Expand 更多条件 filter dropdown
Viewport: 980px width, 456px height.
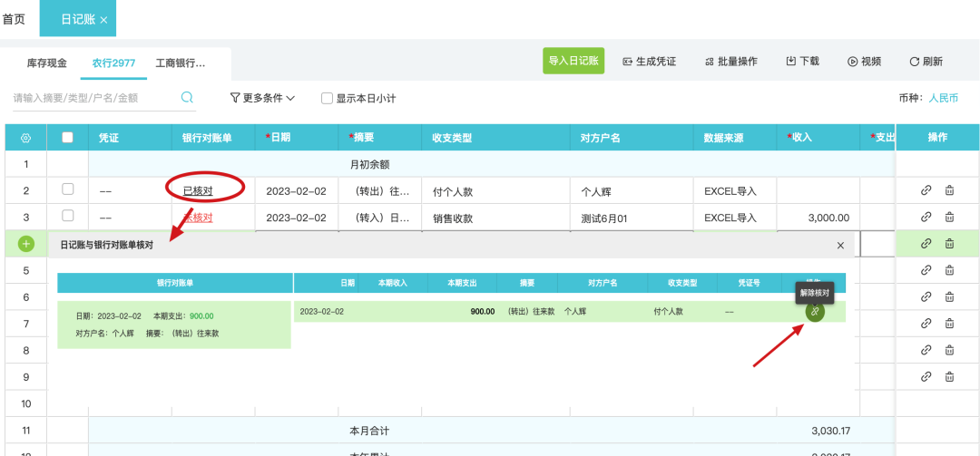(x=262, y=98)
